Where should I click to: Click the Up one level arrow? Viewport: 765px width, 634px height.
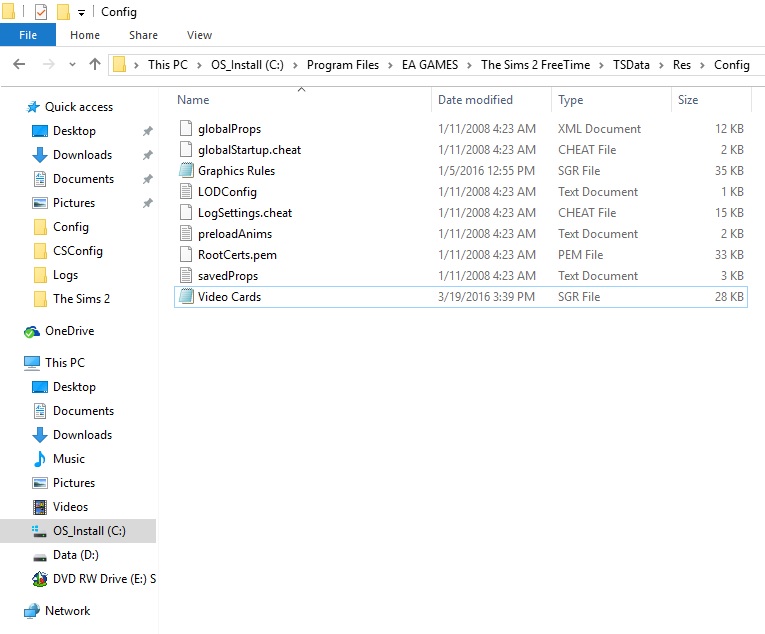95,64
